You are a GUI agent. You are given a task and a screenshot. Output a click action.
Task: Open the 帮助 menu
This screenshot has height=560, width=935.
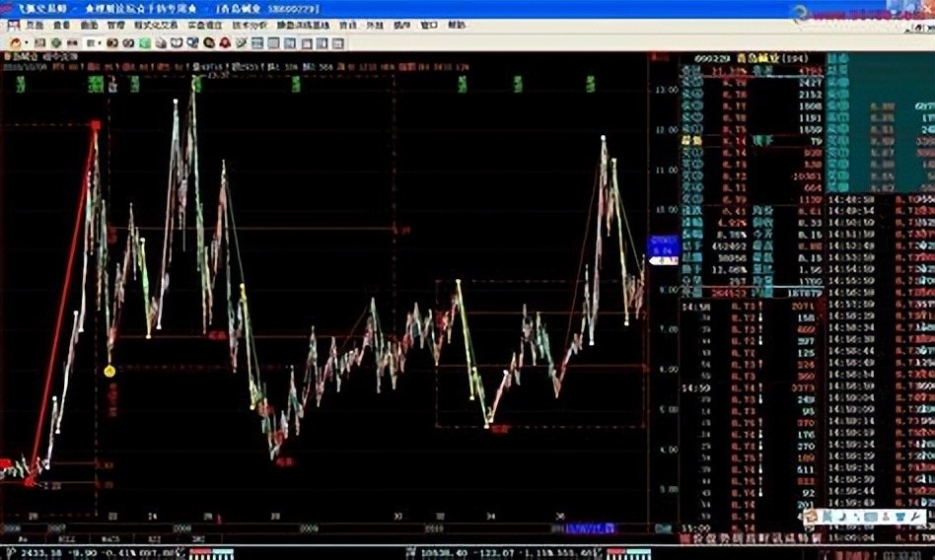tap(456, 25)
